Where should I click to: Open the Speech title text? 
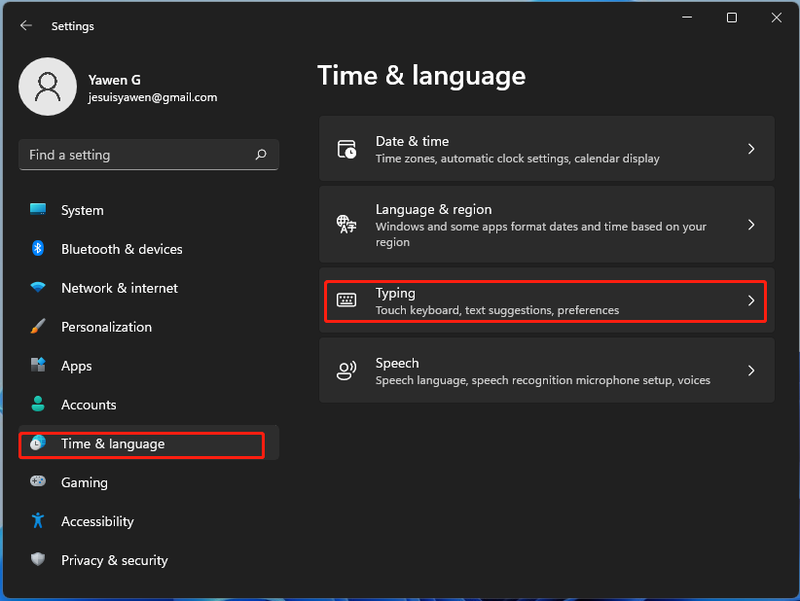pos(397,363)
